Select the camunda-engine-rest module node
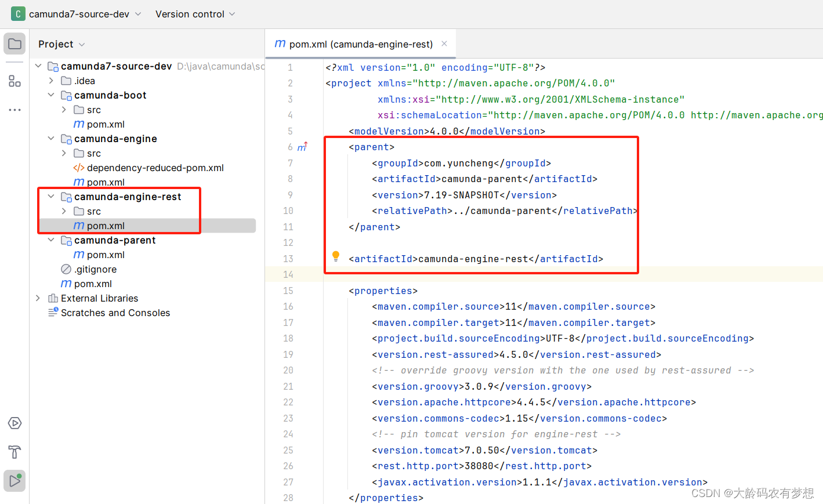The height and width of the screenshot is (504, 823). 128,197
